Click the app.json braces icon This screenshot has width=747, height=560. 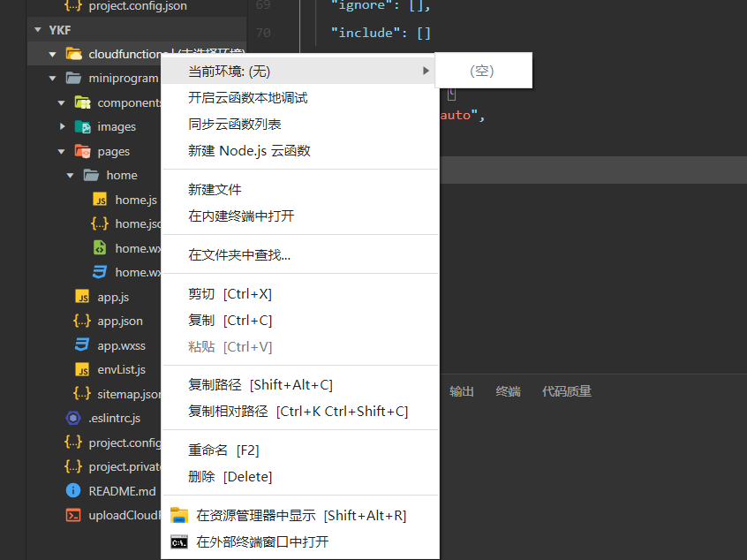[82, 321]
